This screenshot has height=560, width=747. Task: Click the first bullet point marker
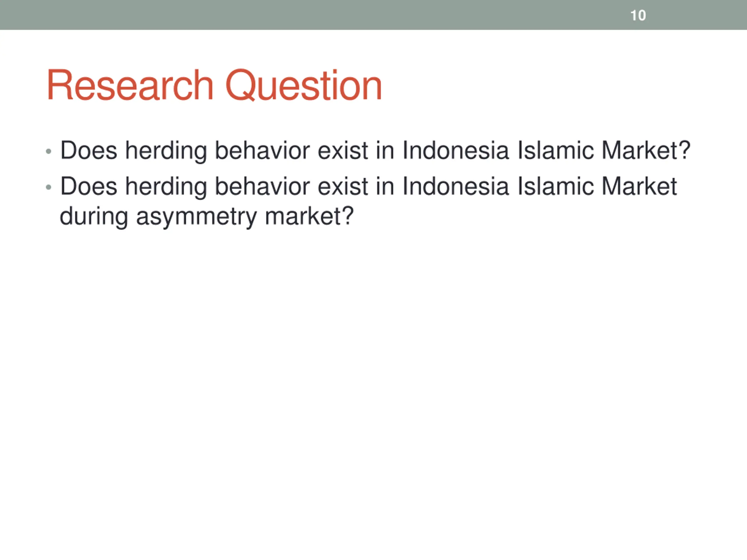tap(49, 151)
